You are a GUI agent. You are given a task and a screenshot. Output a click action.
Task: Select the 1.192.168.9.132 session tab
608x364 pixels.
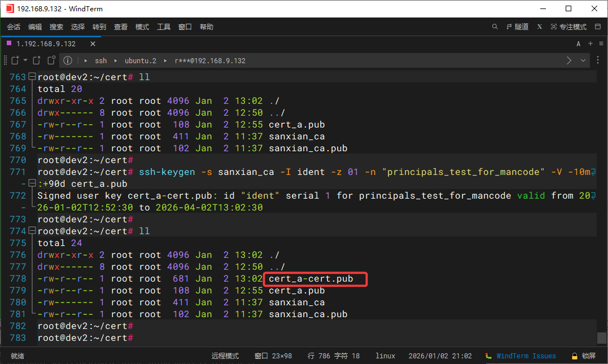(x=45, y=43)
